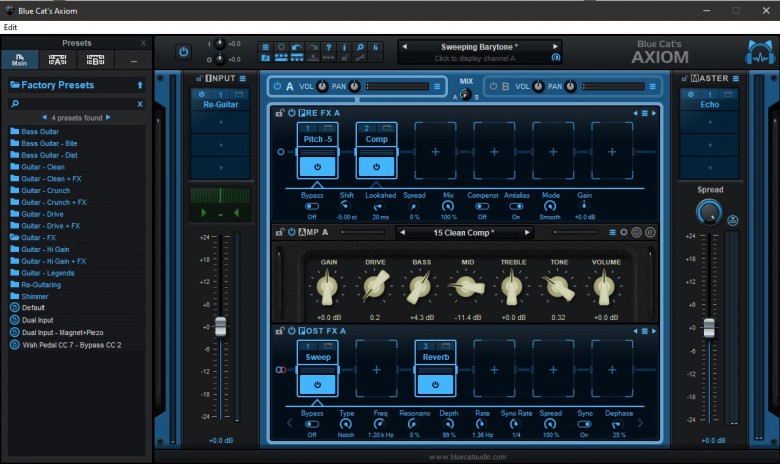Click the AMP A 'e' editor icon
Image resolution: width=780 pixels, height=464 pixels.
(x=650, y=232)
